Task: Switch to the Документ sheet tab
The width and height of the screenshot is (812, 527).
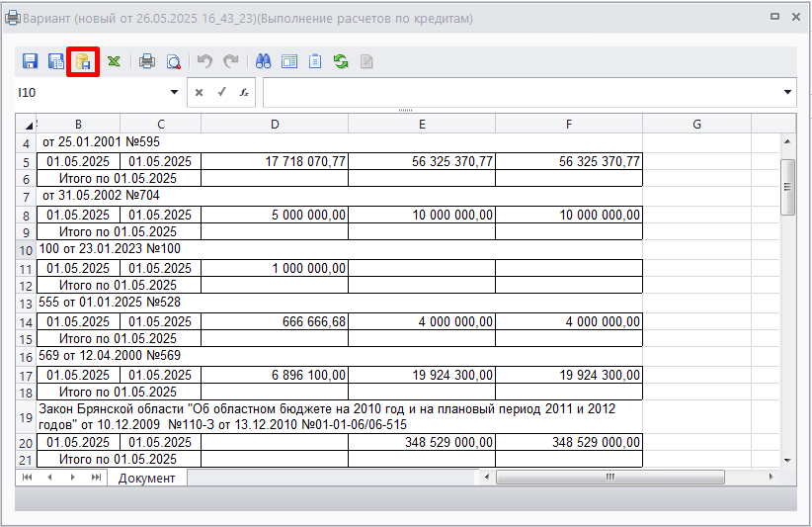Action: click(x=146, y=478)
